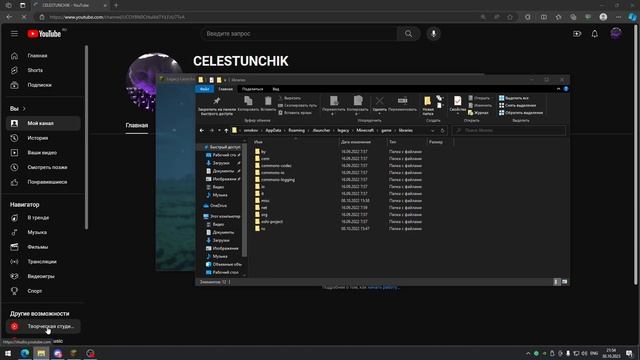Select the commons-codec folder
Viewport: 640px width, 360px height.
(x=273, y=166)
